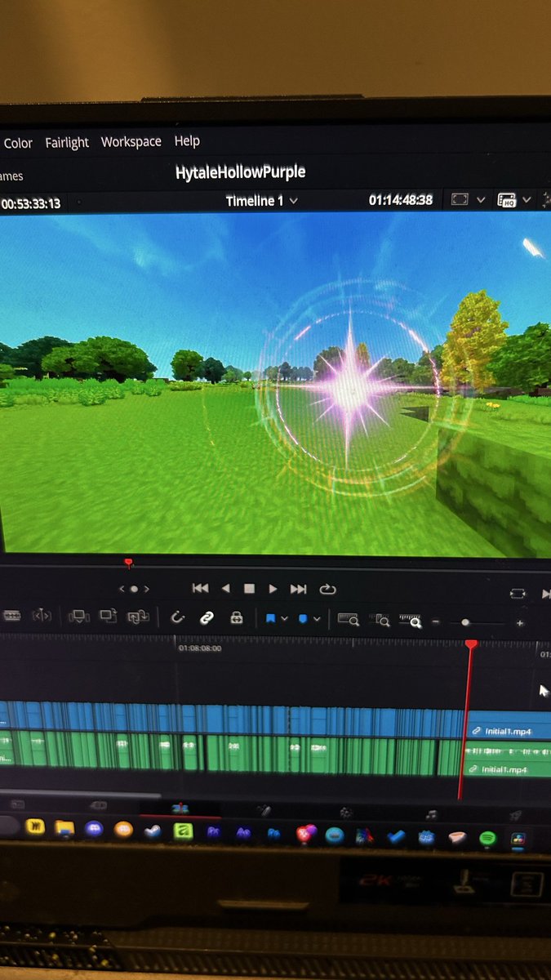Open Photoshop from the taskbar

click(273, 834)
